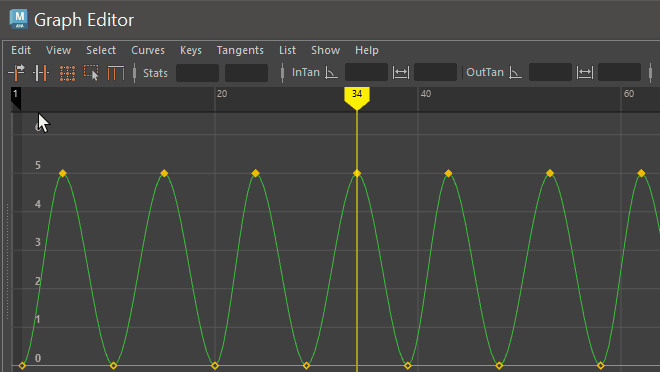Select the Lattice Deform Keys tool
The width and height of the screenshot is (660, 372).
tap(67, 73)
